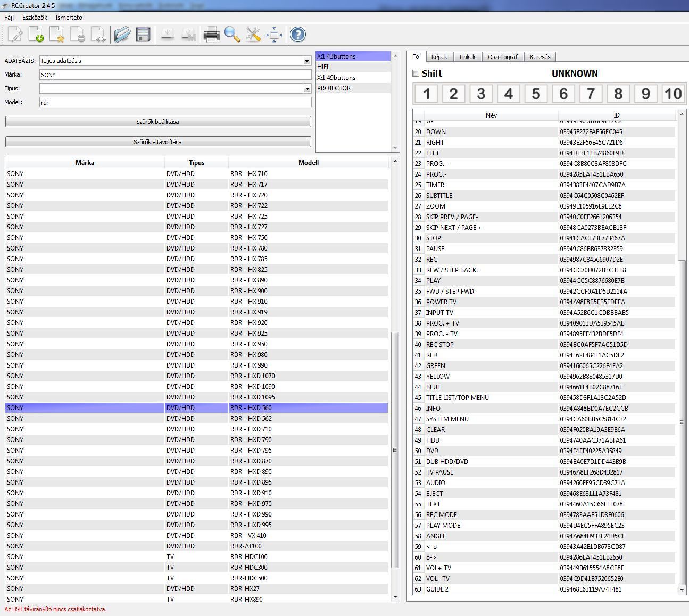Select the RDR-AT100 model row
The image size is (689, 616).
(197, 546)
